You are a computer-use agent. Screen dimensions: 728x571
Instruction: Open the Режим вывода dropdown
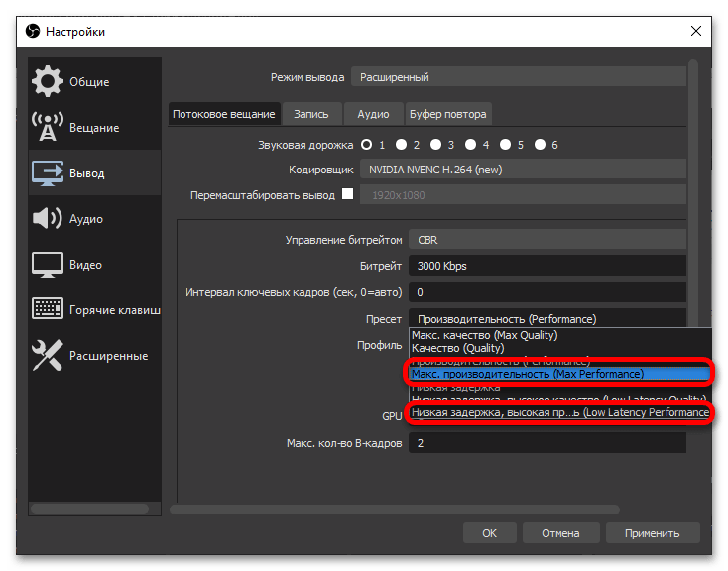pos(518,77)
